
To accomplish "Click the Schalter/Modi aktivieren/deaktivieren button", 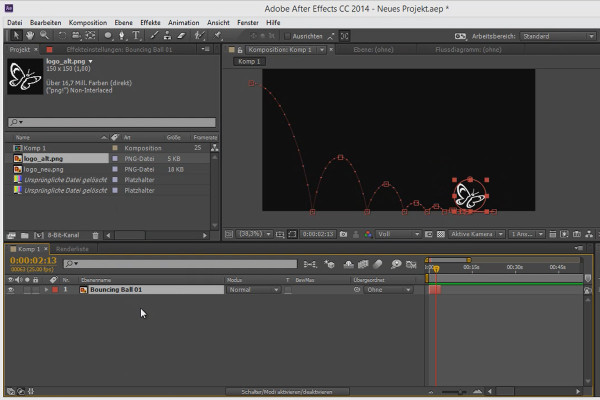I will click(287, 392).
